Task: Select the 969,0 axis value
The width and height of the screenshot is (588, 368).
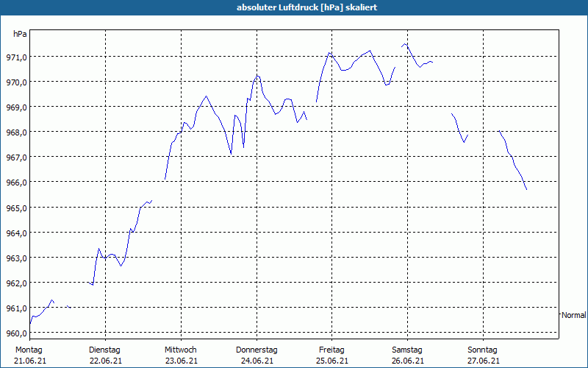Action: pyautogui.click(x=16, y=107)
